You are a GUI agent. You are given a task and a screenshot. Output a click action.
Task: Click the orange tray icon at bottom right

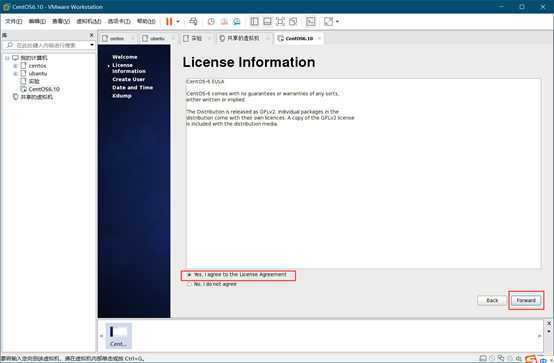coord(531,359)
